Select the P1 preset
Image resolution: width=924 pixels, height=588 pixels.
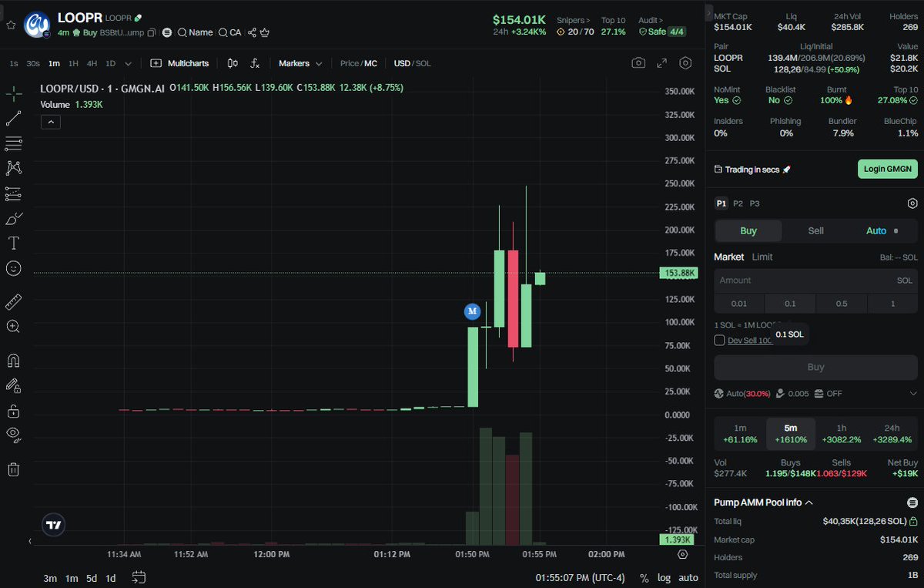pyautogui.click(x=721, y=203)
